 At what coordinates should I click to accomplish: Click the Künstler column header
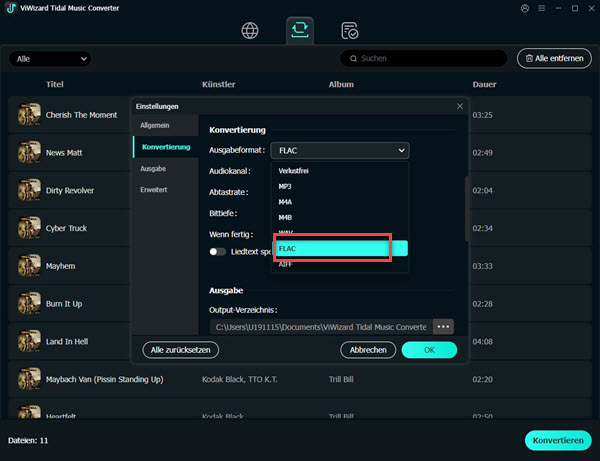(218, 84)
